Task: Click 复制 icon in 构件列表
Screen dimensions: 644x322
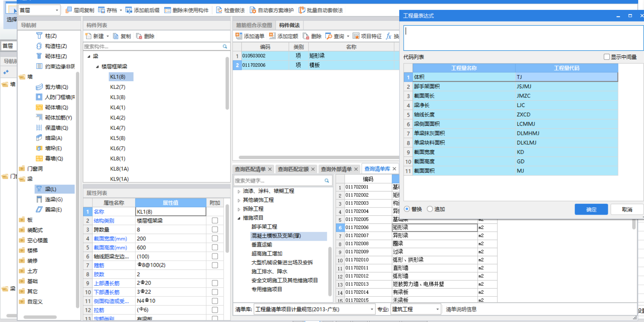Action: (x=116, y=36)
